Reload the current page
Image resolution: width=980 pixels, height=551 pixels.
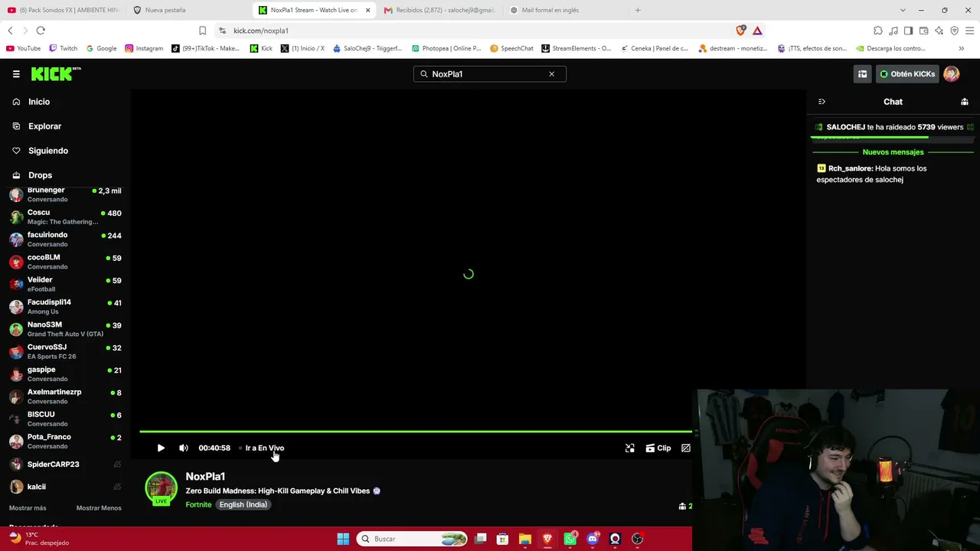(41, 31)
